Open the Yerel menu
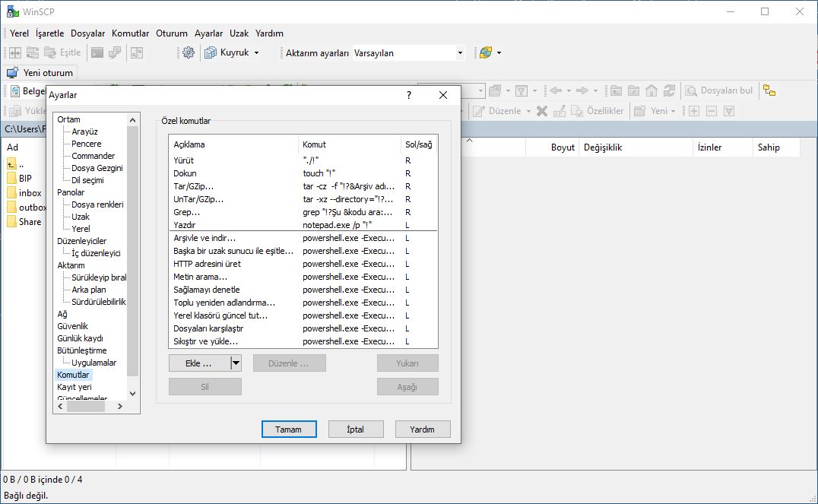 tap(19, 33)
